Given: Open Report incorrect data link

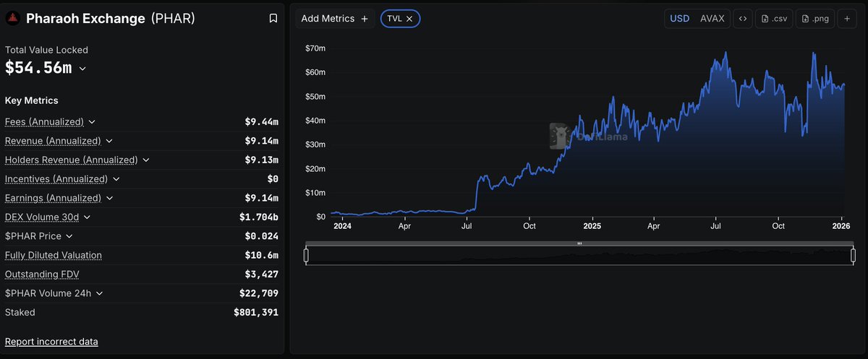Looking at the screenshot, I should click(x=51, y=342).
